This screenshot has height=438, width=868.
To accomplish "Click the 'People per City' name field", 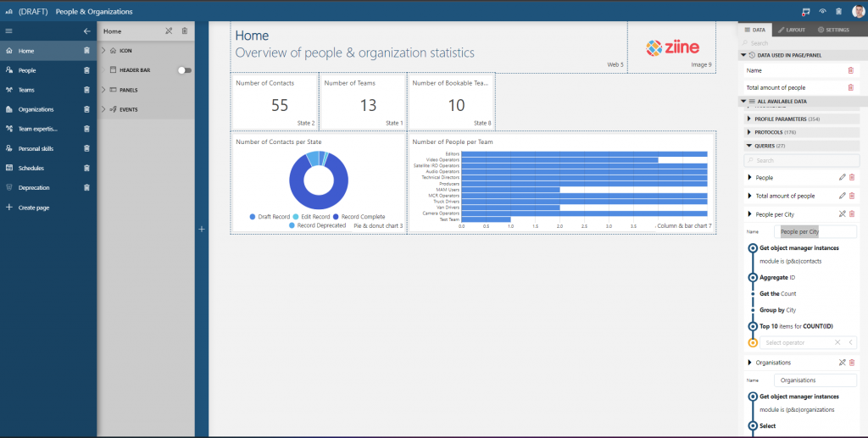I will pyautogui.click(x=815, y=232).
